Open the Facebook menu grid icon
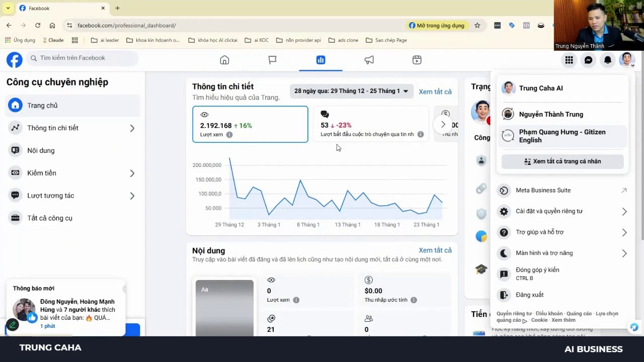Viewport: 644px width, 362px height. 569,60
